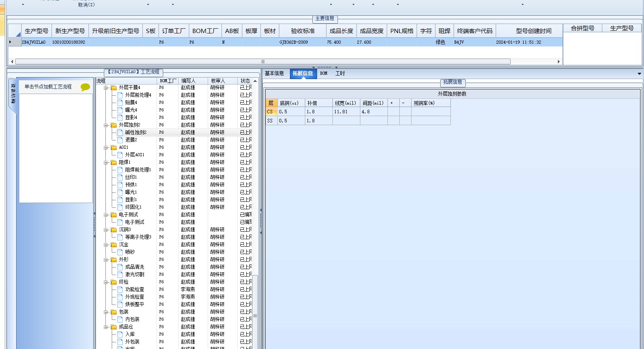
Task: Collapse the 阻焊1 tree node
Action: tap(106, 162)
